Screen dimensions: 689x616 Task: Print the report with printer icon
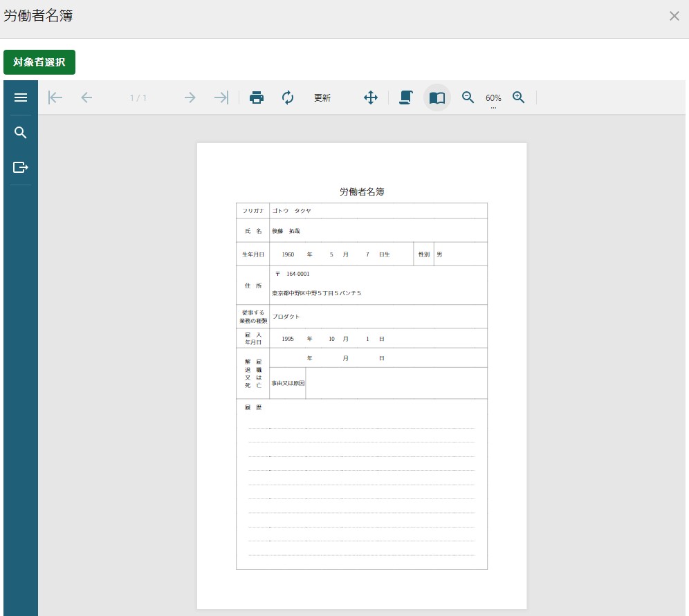click(x=257, y=97)
